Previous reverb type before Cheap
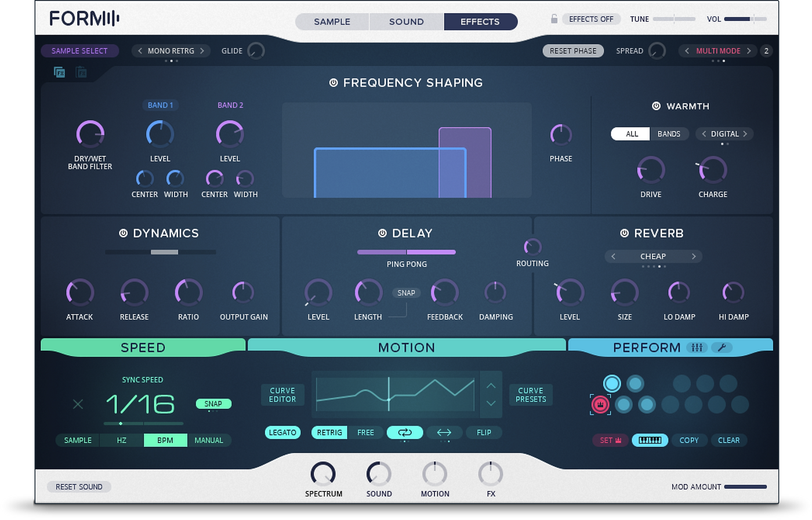This screenshot has height=520, width=812. point(613,256)
